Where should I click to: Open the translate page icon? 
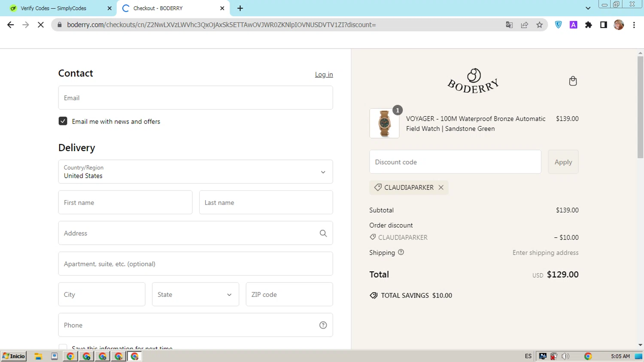(509, 25)
